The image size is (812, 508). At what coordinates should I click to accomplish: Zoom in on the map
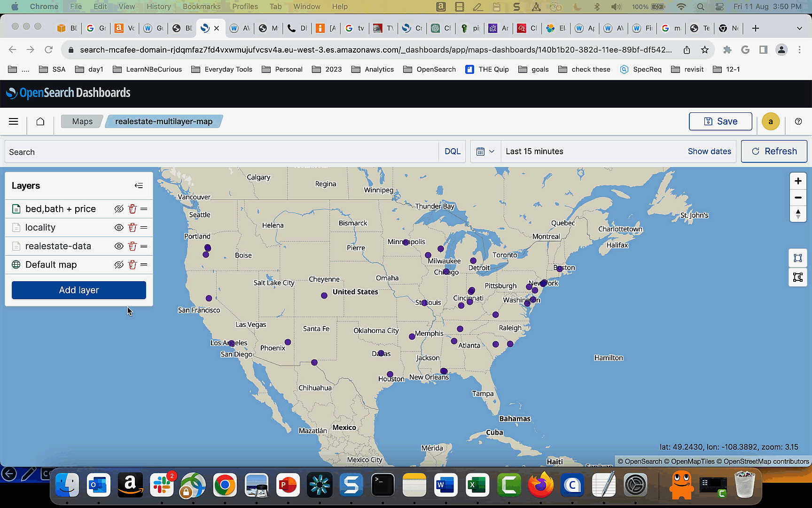pyautogui.click(x=798, y=181)
